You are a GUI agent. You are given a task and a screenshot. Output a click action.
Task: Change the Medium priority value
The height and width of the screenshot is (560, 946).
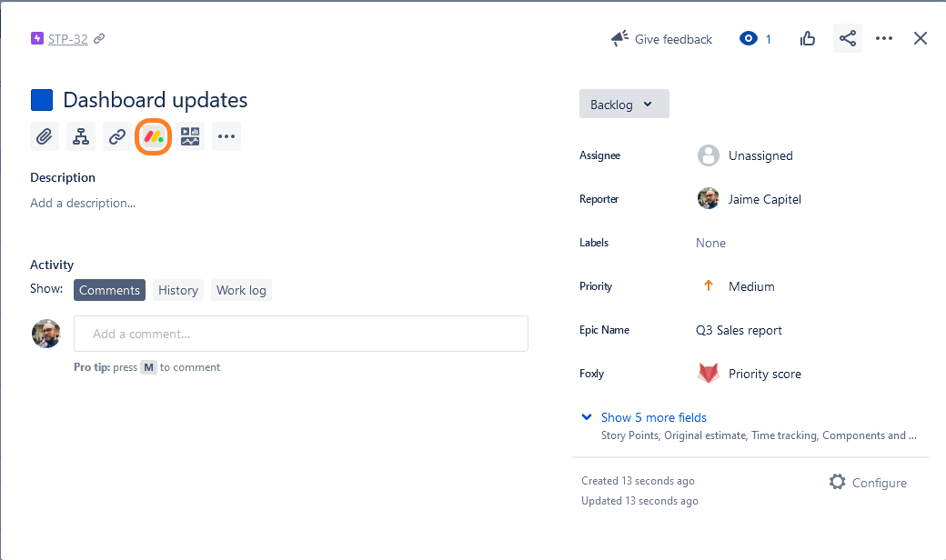click(x=751, y=287)
